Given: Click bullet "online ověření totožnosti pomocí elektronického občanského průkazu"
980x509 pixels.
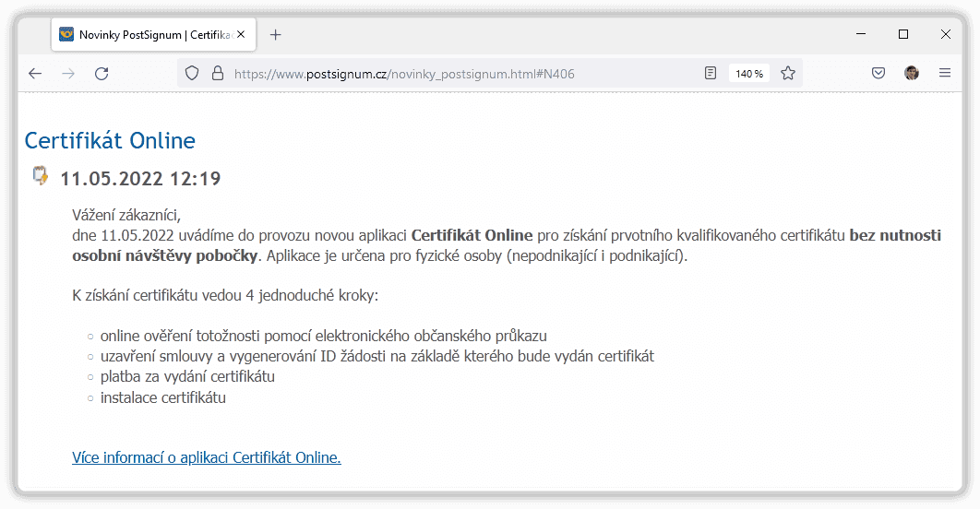Looking at the screenshot, I should pos(324,336).
